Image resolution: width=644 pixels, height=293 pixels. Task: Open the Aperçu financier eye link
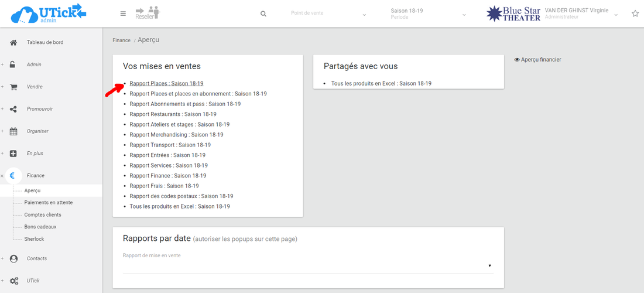(x=537, y=60)
